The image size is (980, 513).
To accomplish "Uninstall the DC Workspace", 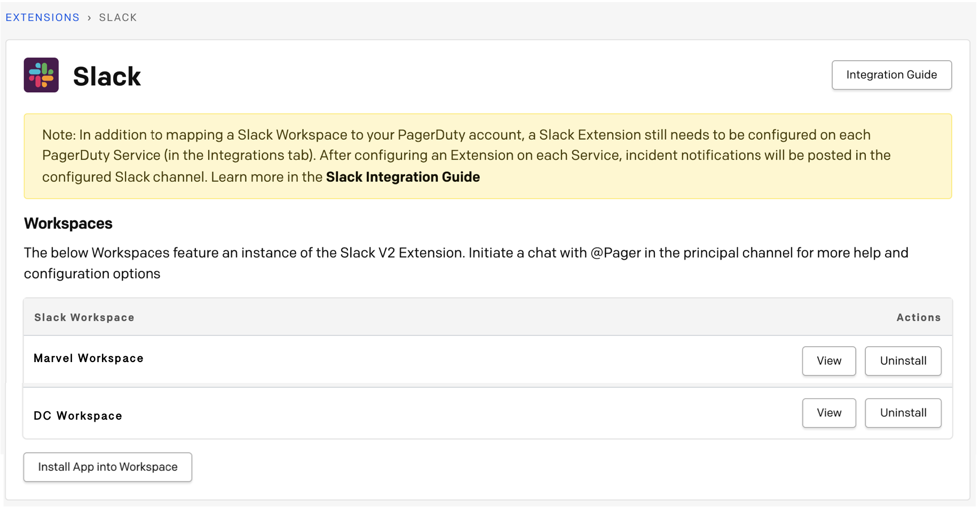I will (903, 413).
